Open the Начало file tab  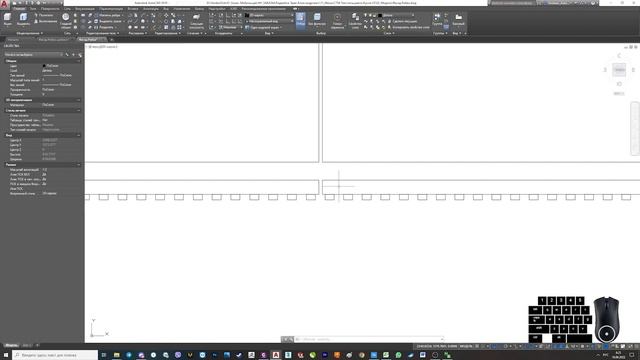click(x=13, y=40)
